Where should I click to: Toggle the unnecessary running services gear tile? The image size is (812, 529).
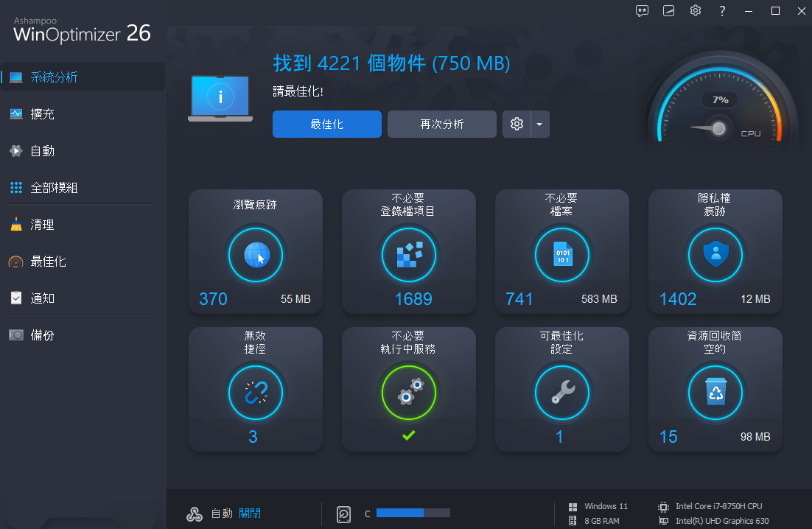409,393
